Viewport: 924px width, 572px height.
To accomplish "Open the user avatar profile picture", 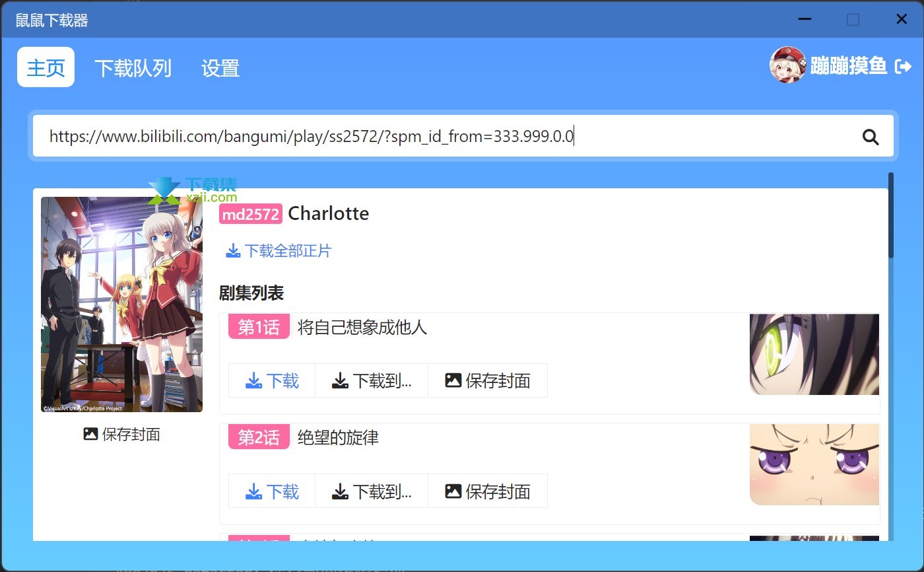I will 787,65.
